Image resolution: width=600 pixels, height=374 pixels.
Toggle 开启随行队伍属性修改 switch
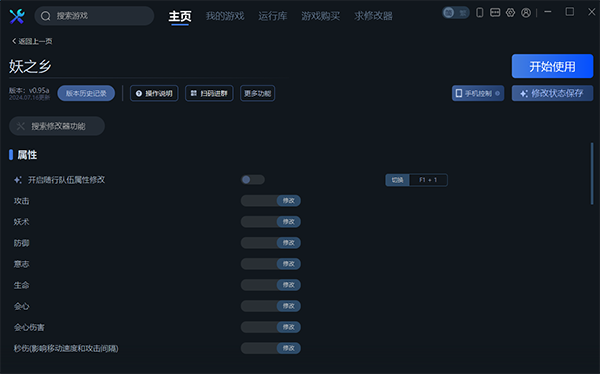coord(253,180)
